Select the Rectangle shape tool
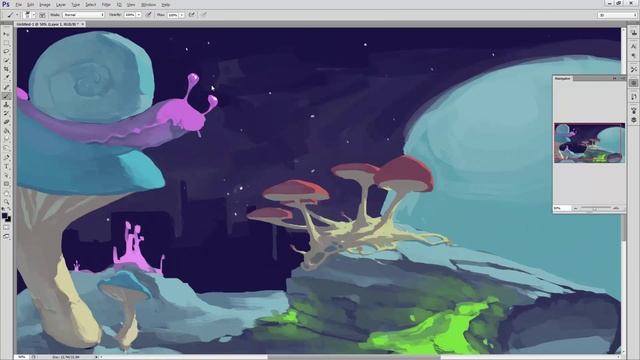 coord(6,184)
